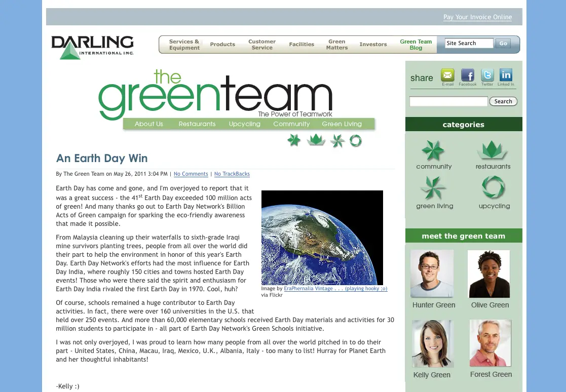Viewport: 566px width, 392px height.
Task: Open the green living pinwheel icon
Action: pyautogui.click(x=434, y=188)
